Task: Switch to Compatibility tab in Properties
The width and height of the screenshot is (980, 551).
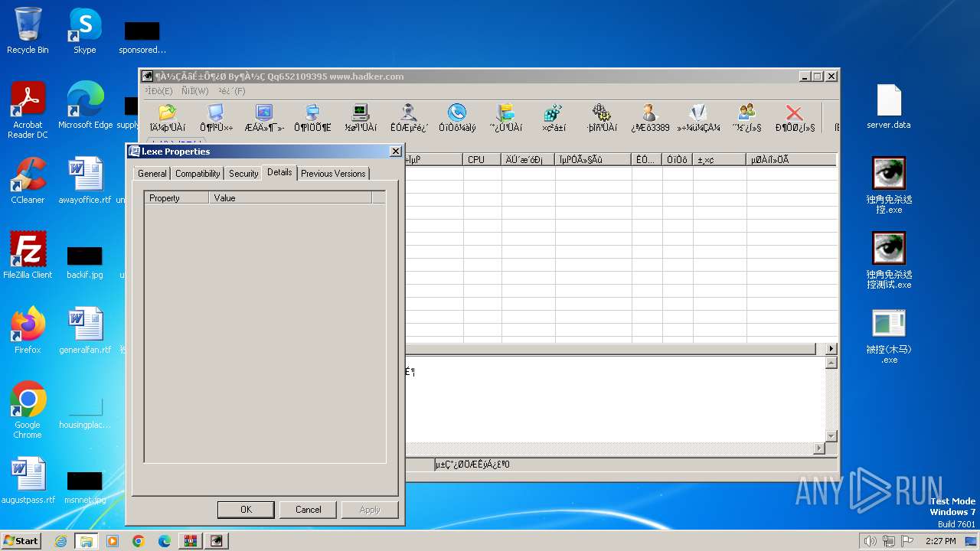Action: click(198, 174)
